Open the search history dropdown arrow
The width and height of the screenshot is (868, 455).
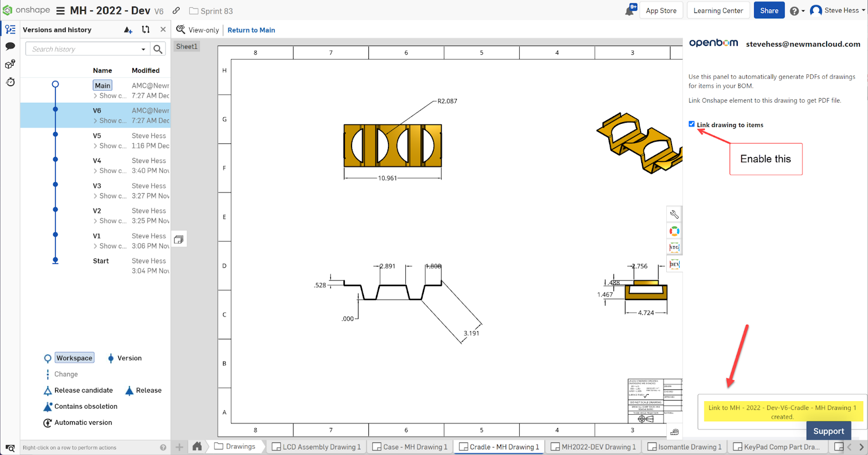tap(143, 49)
